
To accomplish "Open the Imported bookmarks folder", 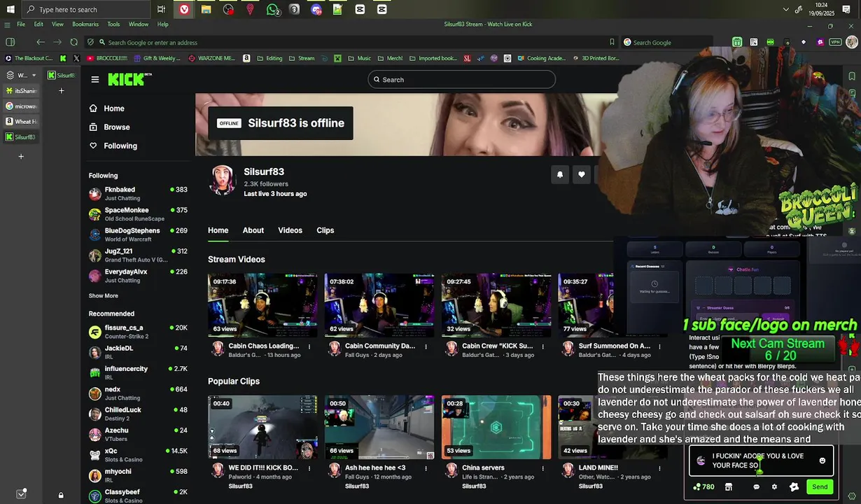I will [x=433, y=58].
